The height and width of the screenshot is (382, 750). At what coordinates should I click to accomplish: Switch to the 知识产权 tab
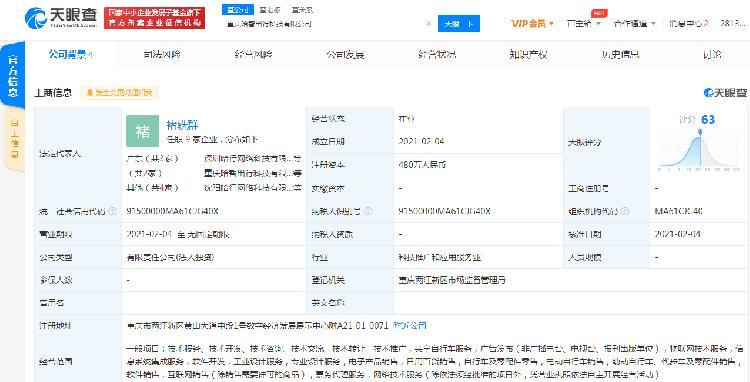tap(528, 55)
